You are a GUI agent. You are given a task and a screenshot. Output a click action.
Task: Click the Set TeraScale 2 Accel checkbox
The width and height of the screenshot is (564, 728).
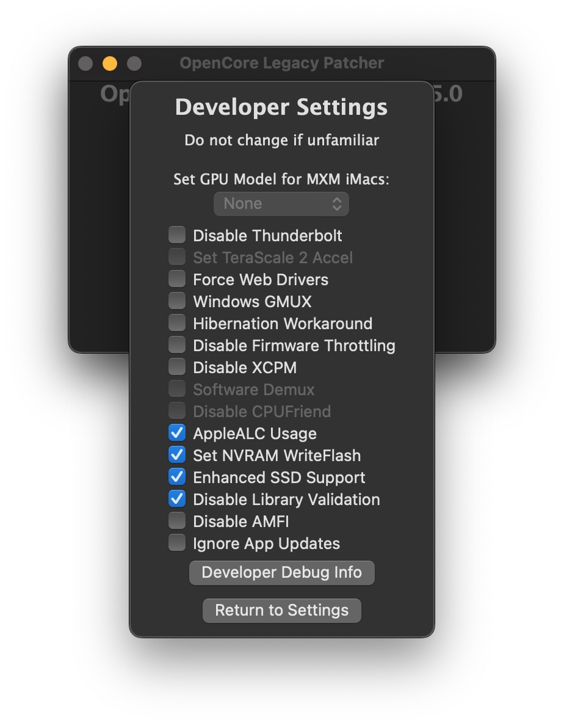[x=177, y=257]
